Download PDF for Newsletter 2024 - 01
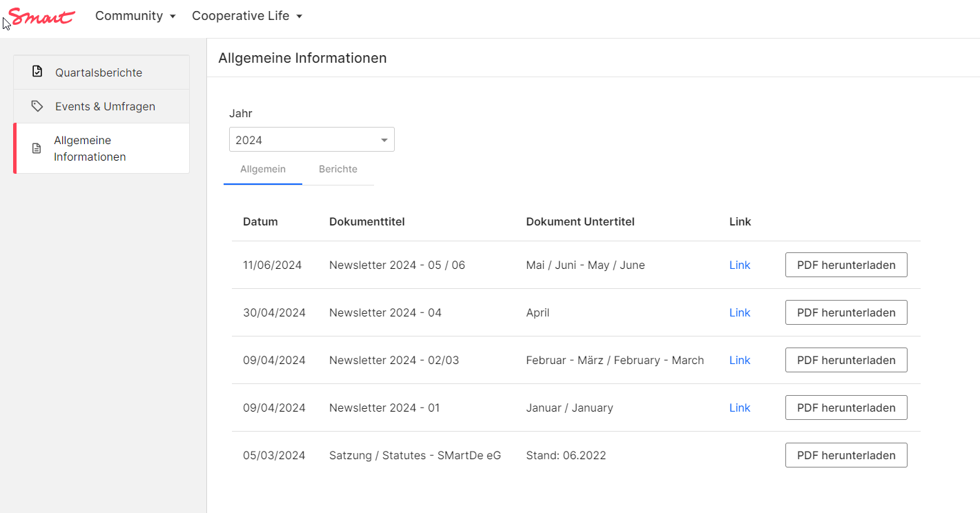This screenshot has width=980, height=513. coord(846,408)
